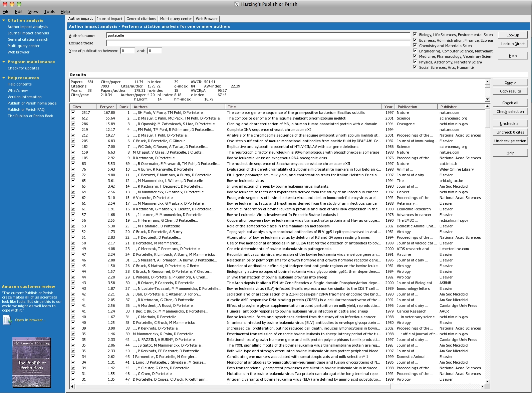Click Check for updates link

(23, 68)
